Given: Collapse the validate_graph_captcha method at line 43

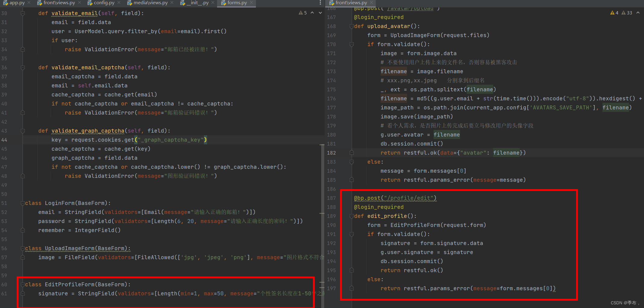Looking at the screenshot, I should (x=23, y=131).
